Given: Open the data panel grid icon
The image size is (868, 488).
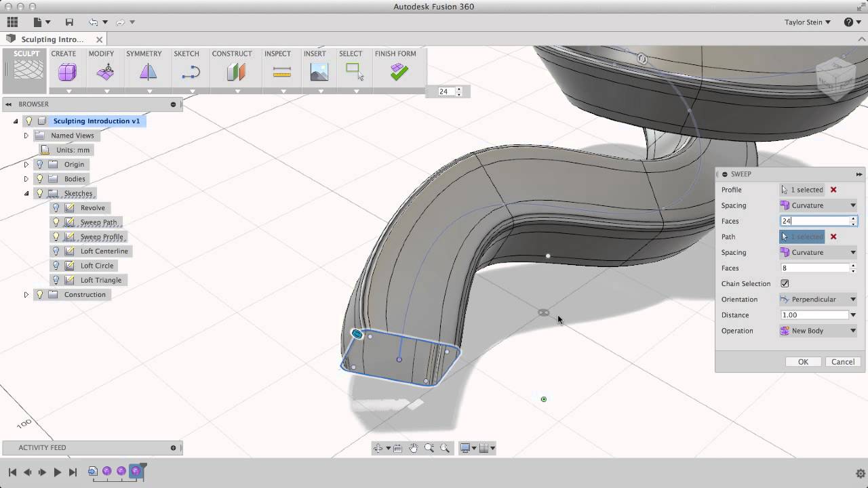Looking at the screenshot, I should (x=12, y=22).
